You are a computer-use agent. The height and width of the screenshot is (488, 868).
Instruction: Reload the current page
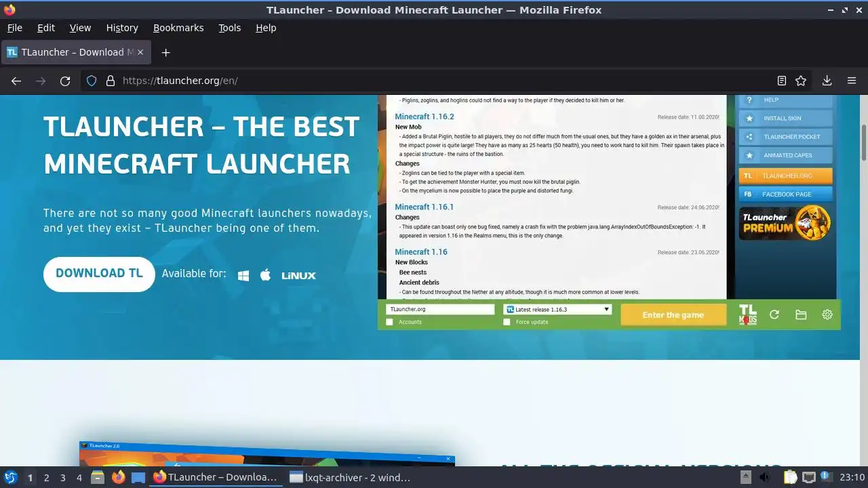[65, 81]
